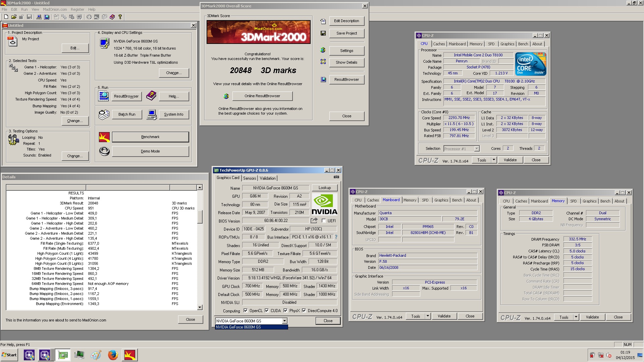
Task: Click Change button under Selected Tests
Action: tap(75, 121)
